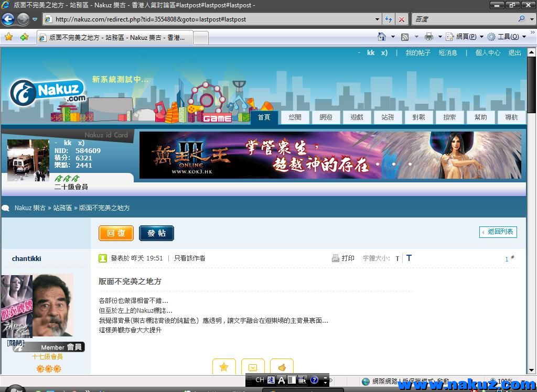
Task: Click the envelope icon below the post
Action: 253,367
